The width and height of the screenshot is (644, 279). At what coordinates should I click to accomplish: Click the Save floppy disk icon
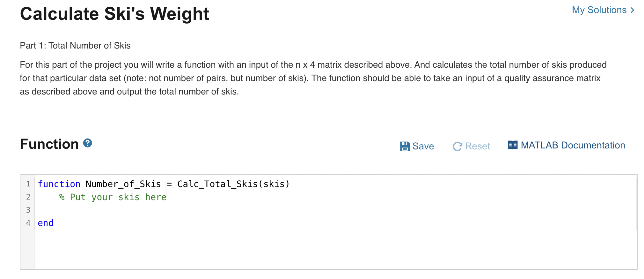point(405,146)
